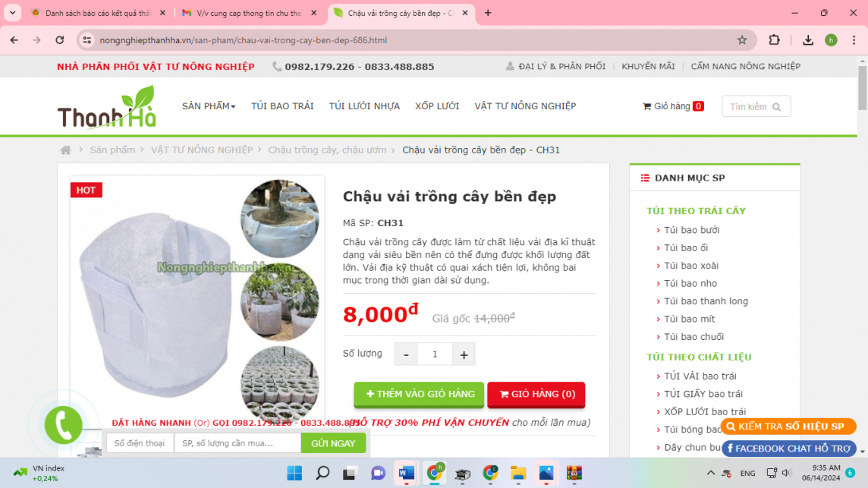Show hidden system tray icons chevron
Screen dimensions: 868x488
tap(710, 473)
